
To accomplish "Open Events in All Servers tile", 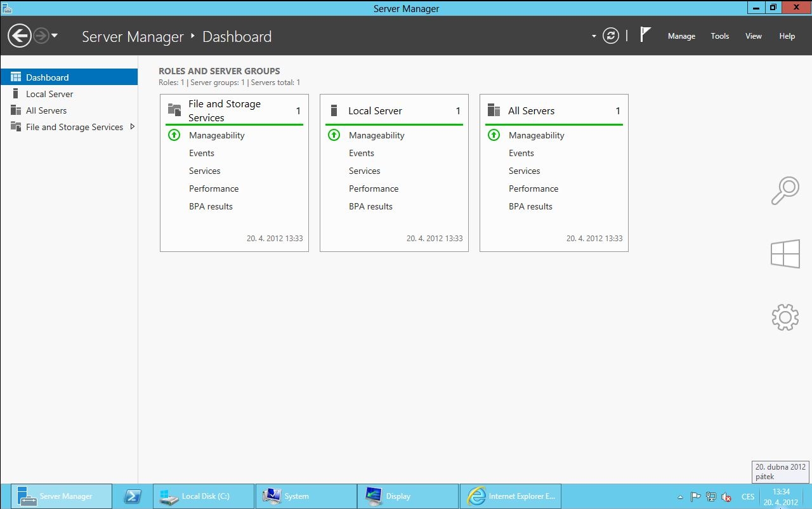I will [521, 153].
